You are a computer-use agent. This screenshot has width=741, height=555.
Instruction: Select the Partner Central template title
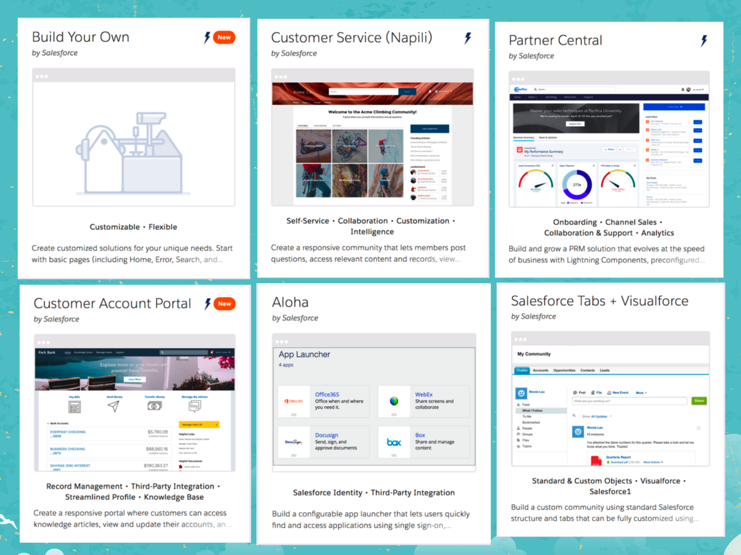click(x=555, y=40)
